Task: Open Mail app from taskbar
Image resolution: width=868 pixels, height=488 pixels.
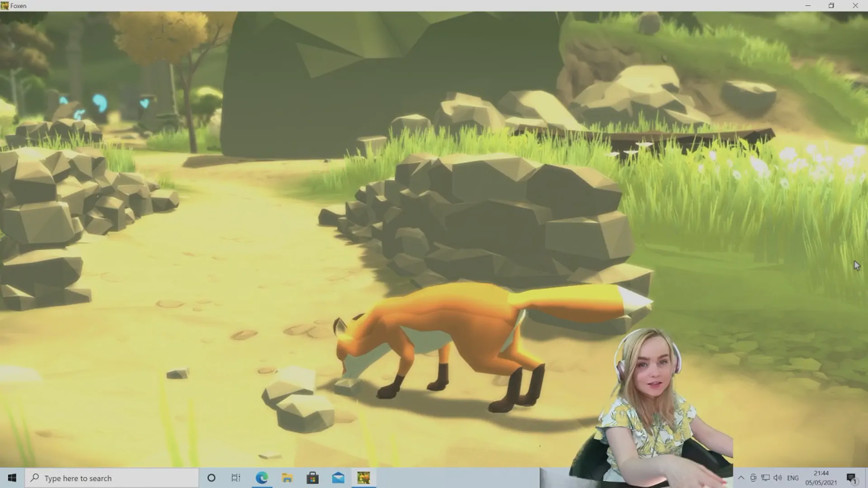Action: 338,478
